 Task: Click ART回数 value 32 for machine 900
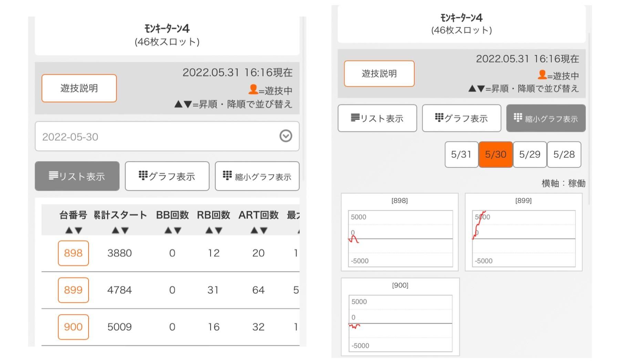tap(258, 327)
